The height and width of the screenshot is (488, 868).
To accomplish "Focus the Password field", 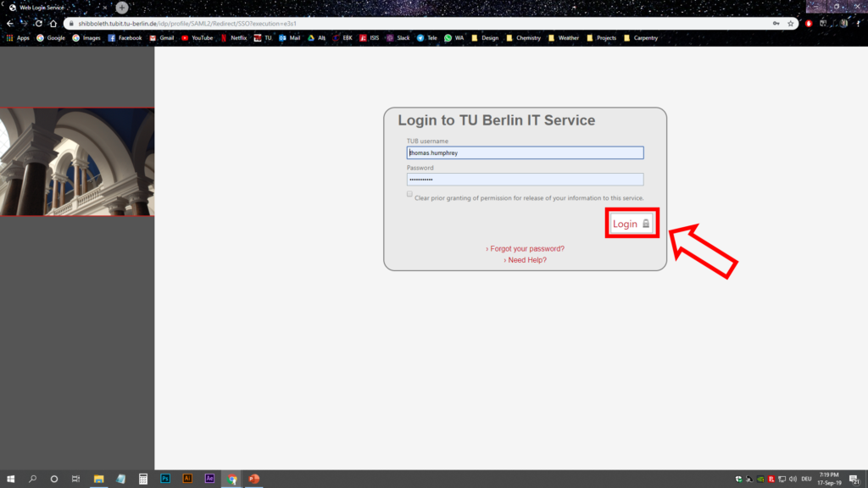I will (525, 180).
